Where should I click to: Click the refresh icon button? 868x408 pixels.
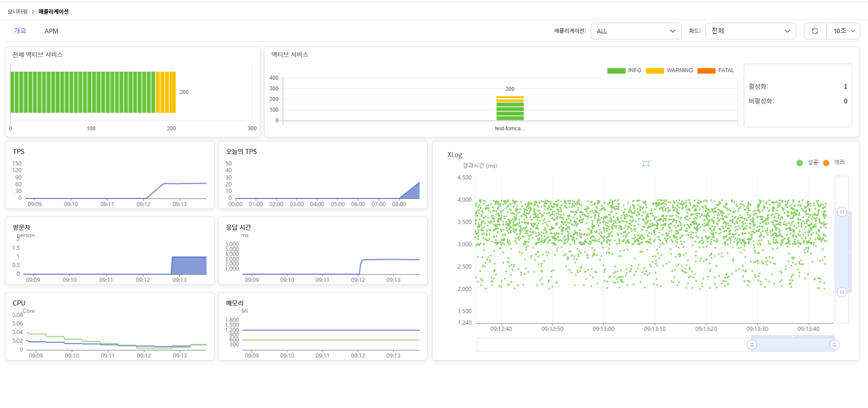click(x=815, y=31)
